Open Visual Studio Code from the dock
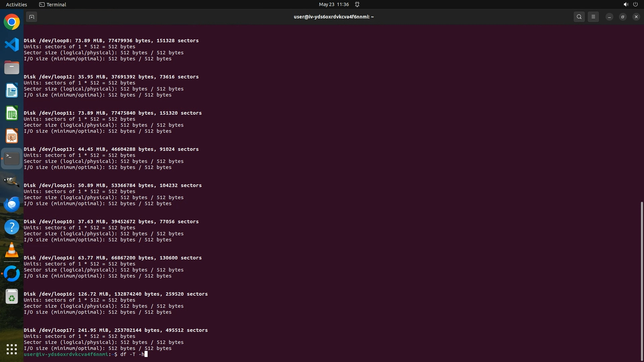This screenshot has width=644, height=362. (x=12, y=45)
